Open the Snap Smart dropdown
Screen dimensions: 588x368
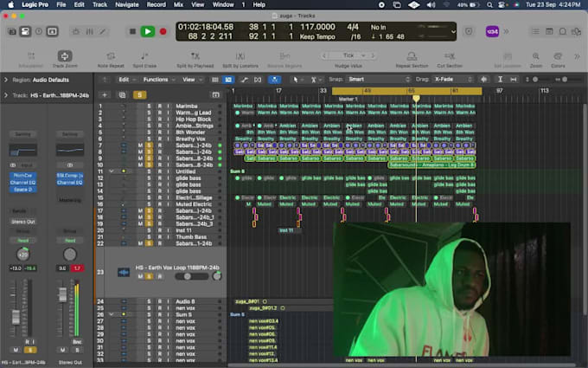pyautogui.click(x=379, y=80)
